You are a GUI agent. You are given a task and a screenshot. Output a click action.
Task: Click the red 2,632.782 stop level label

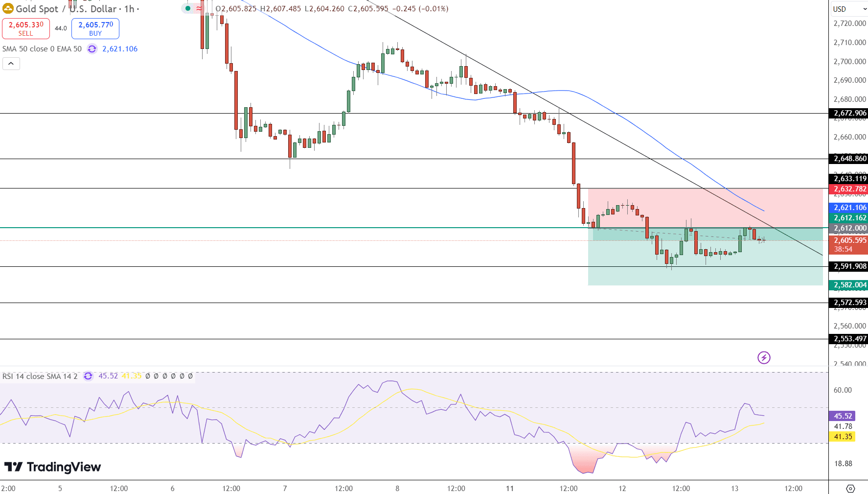click(849, 189)
